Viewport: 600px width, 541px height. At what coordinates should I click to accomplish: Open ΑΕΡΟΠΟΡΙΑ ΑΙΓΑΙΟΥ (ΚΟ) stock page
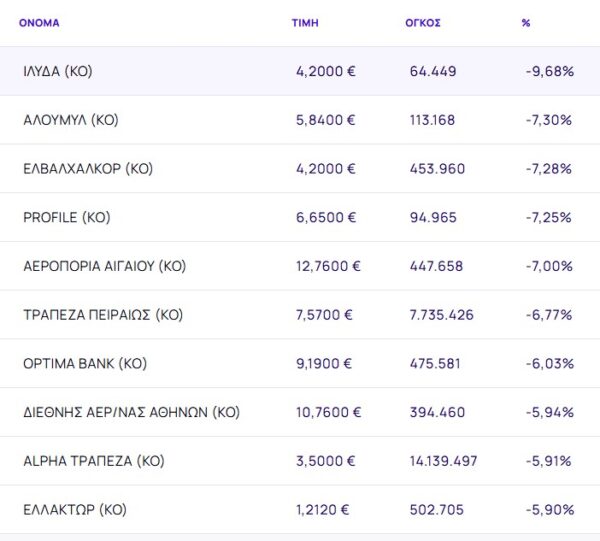[x=105, y=267]
